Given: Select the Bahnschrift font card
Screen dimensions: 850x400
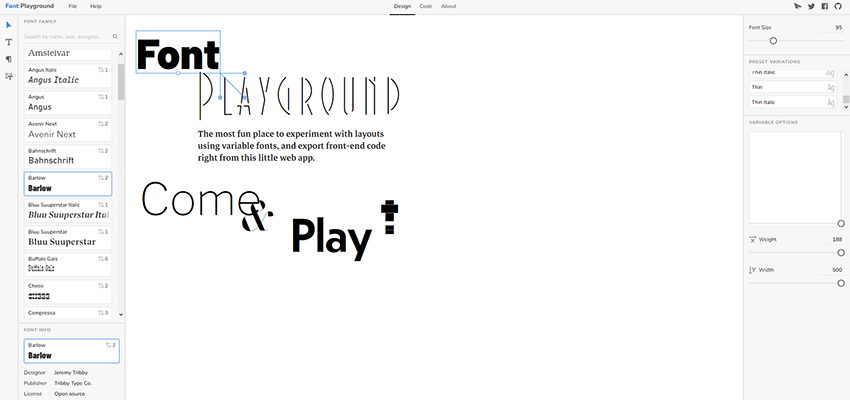Looking at the screenshot, I should coord(68,157).
